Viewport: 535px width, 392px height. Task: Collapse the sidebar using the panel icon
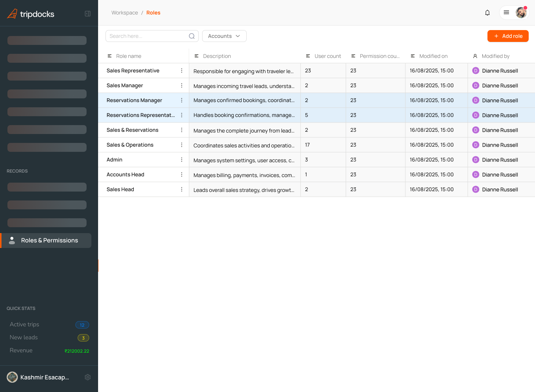tap(88, 13)
